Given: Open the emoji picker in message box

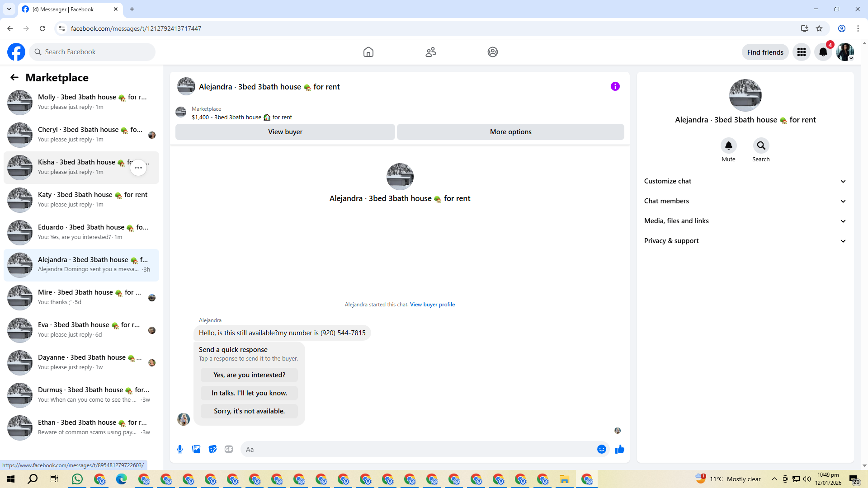Looking at the screenshot, I should click(601, 449).
